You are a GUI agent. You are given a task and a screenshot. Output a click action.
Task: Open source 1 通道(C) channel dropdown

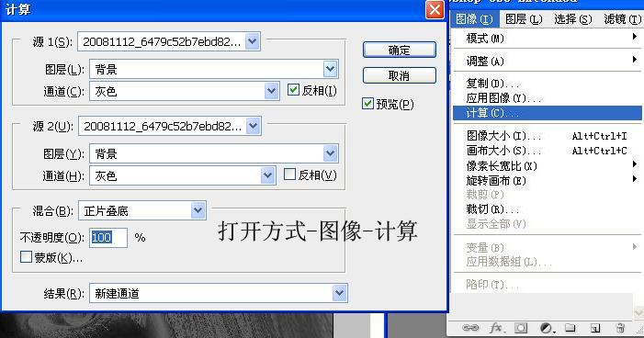271,91
